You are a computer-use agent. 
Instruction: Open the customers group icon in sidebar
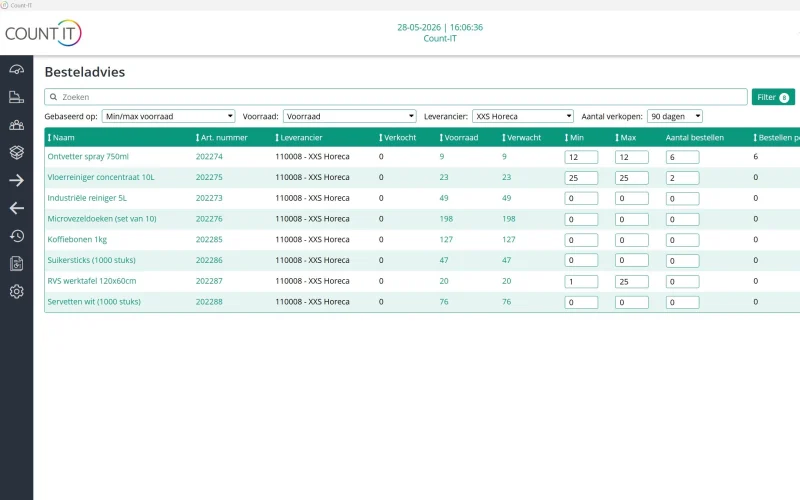click(16, 125)
